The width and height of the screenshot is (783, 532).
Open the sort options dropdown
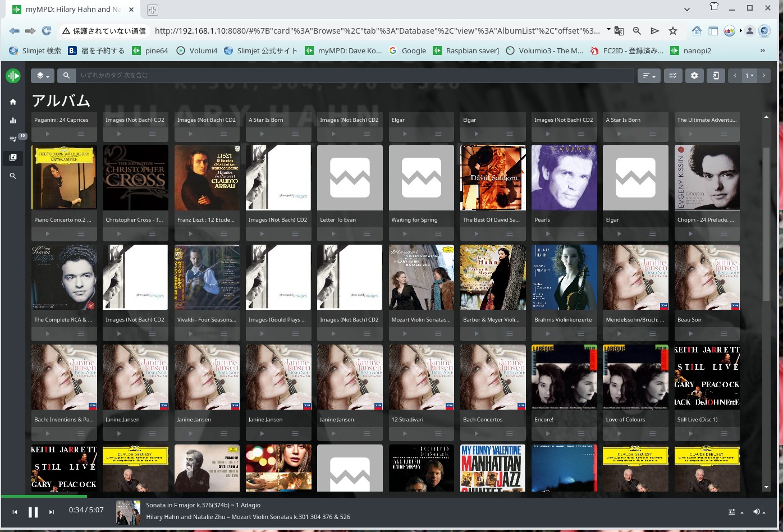pyautogui.click(x=649, y=75)
